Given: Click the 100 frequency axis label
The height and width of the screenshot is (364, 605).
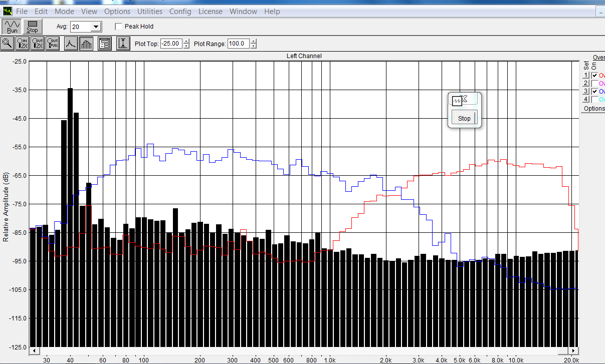Looking at the screenshot, I should (x=144, y=360).
